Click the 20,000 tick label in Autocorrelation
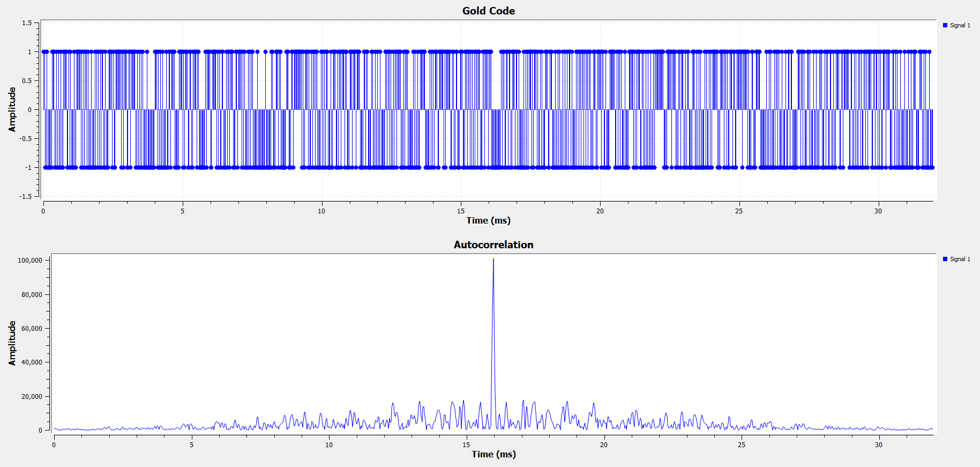 (x=32, y=396)
